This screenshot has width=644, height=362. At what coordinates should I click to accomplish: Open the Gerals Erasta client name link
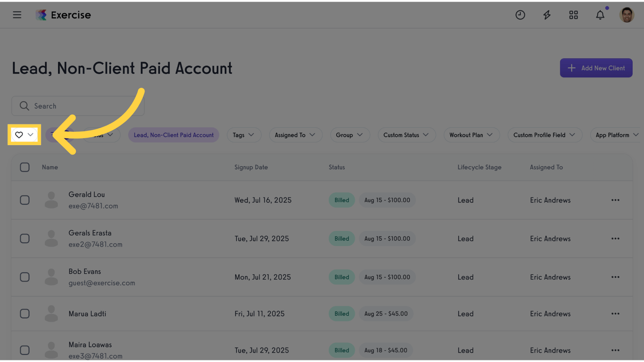[90, 233]
